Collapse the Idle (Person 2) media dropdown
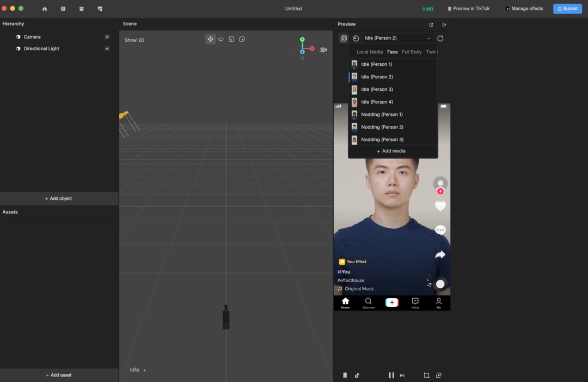This screenshot has width=588, height=382. point(397,38)
